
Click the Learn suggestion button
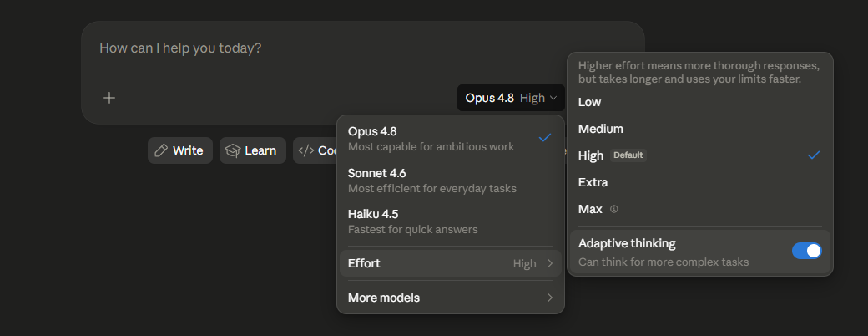252,150
